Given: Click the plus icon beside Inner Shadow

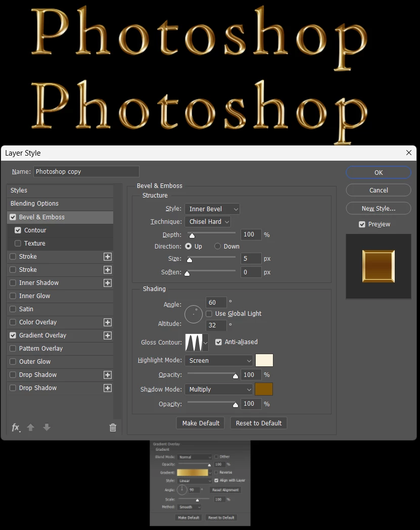Looking at the screenshot, I should pos(108,283).
